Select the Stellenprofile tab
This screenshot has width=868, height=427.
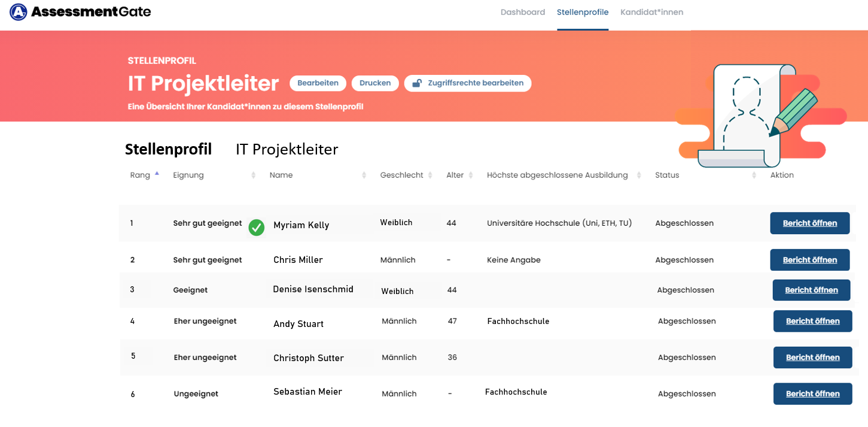tap(582, 12)
